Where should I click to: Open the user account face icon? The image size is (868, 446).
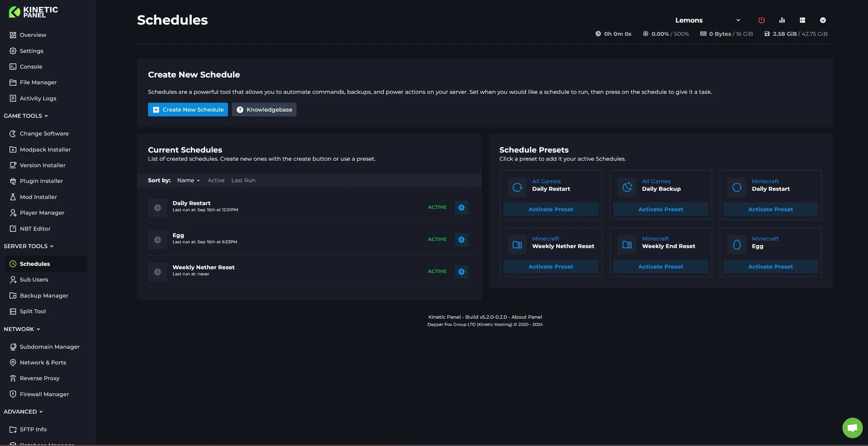tap(823, 20)
